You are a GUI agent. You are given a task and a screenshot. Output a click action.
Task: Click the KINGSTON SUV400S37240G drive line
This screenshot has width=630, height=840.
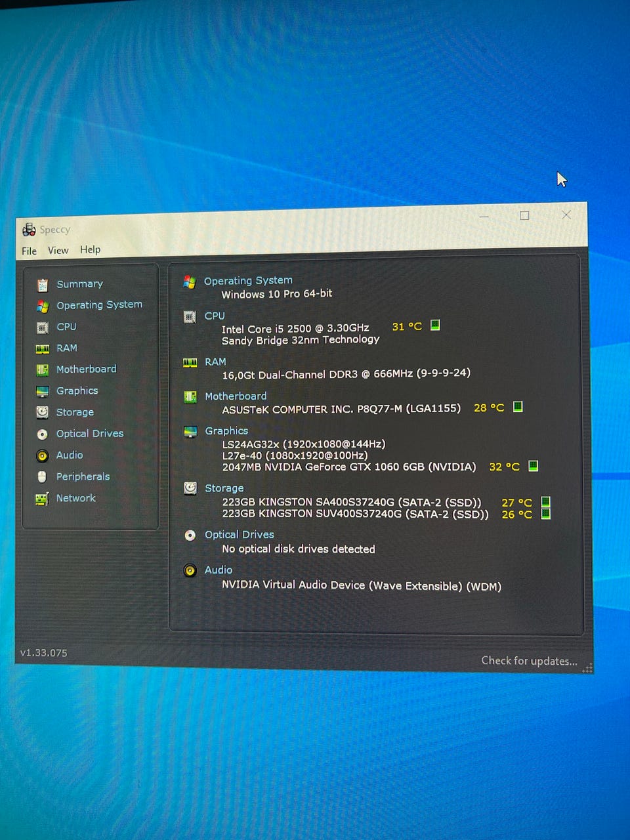[355, 514]
